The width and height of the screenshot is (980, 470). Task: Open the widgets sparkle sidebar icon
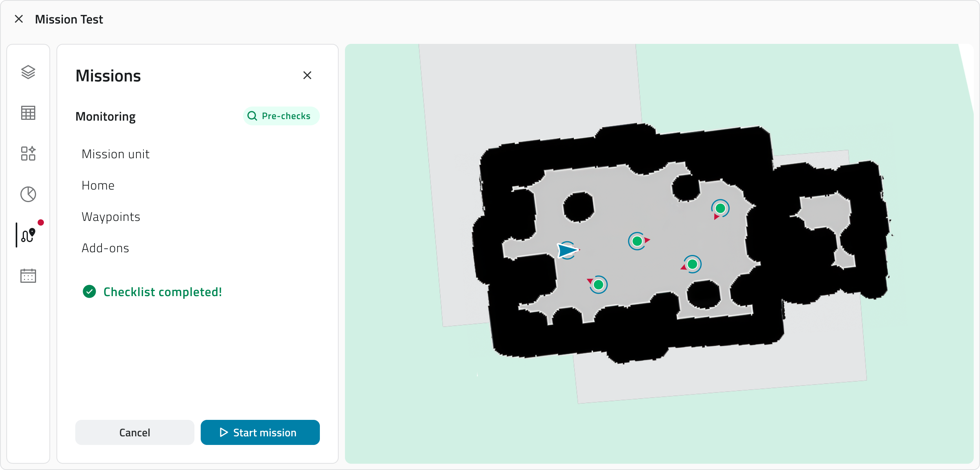pos(28,154)
